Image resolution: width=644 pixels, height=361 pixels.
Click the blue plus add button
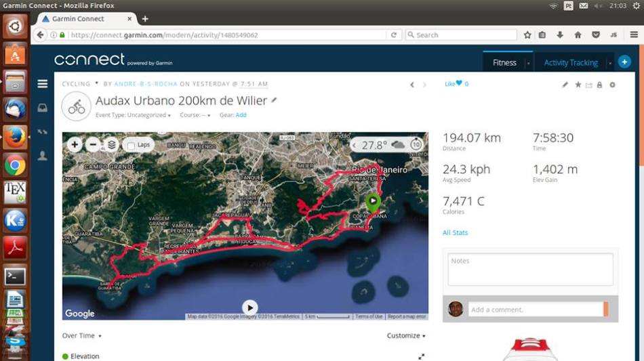(624, 62)
